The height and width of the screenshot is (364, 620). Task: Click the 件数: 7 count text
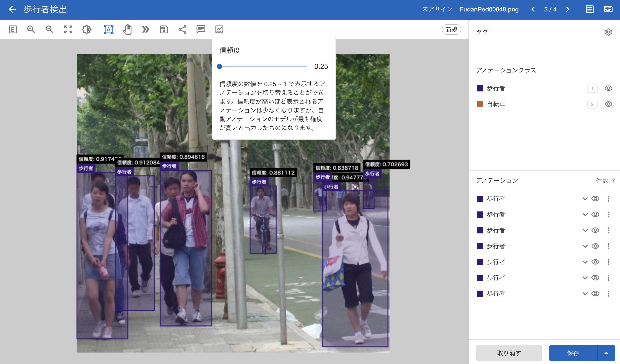click(x=605, y=181)
